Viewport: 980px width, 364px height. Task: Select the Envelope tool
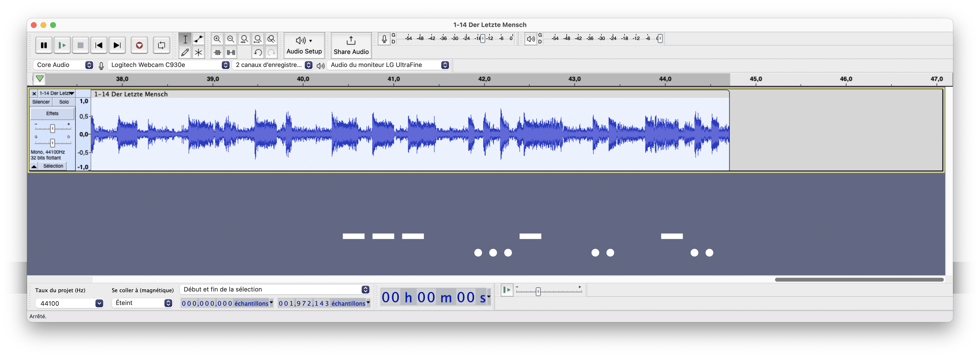pos(198,39)
